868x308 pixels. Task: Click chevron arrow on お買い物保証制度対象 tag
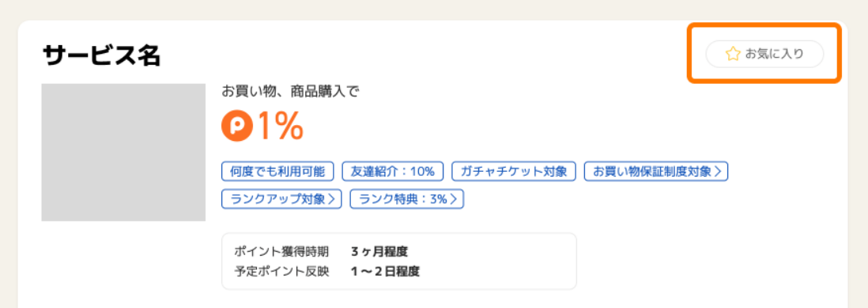[x=718, y=172]
